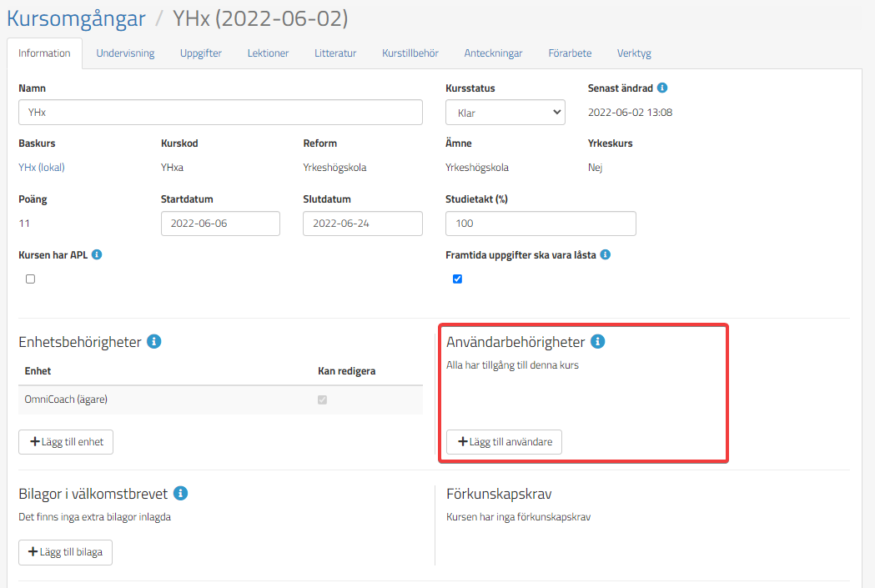Open Enhetsbehörigheter info icon
875x588 pixels.
(153, 341)
